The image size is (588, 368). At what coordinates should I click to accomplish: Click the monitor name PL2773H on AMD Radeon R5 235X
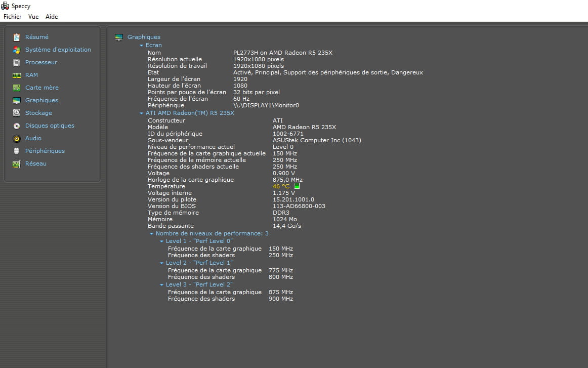[x=283, y=53]
